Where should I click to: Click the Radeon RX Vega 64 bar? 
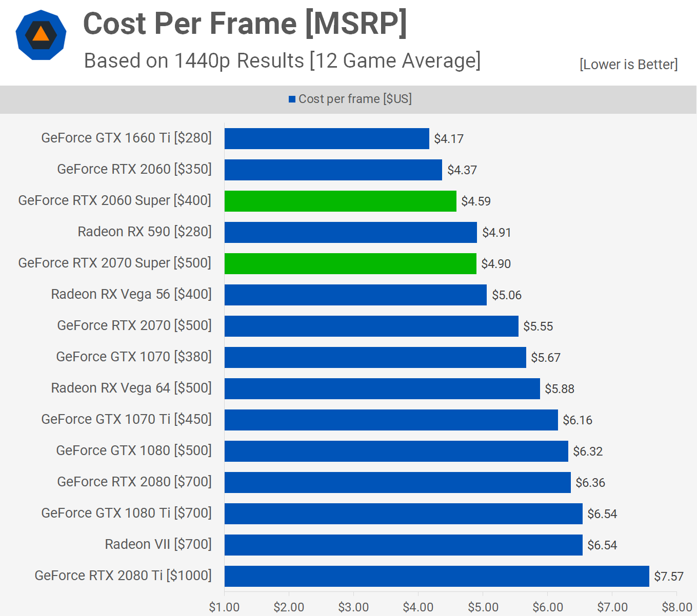pyautogui.click(x=382, y=388)
